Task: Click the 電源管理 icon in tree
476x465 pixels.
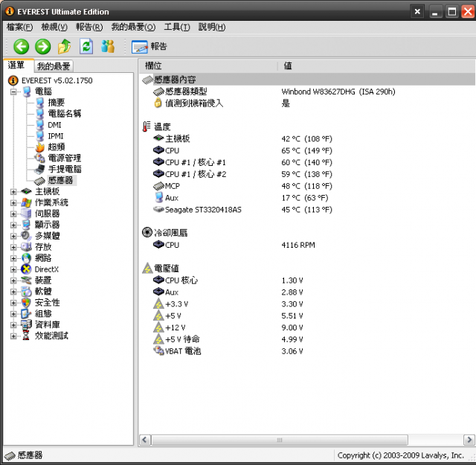Action: coord(39,158)
